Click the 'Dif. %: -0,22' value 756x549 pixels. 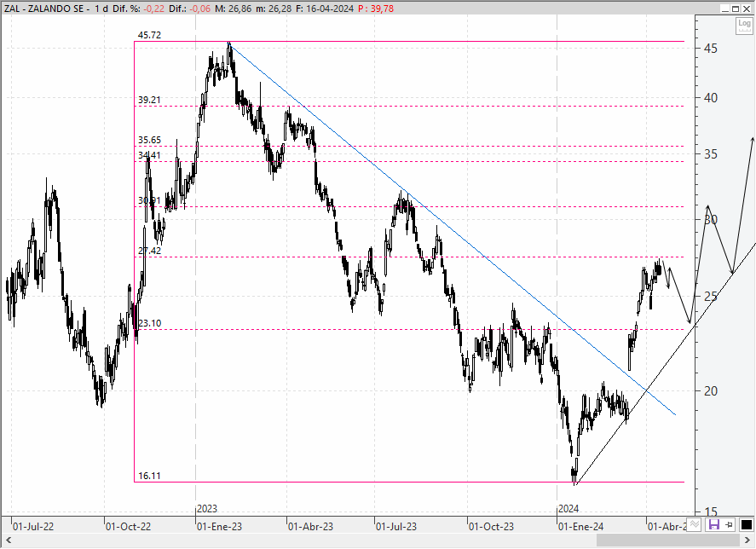click(x=138, y=9)
